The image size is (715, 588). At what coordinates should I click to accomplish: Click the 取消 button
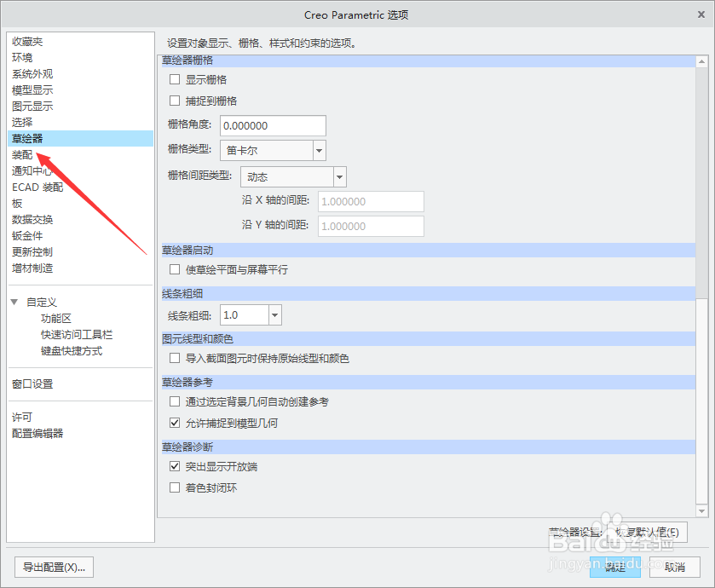[675, 567]
